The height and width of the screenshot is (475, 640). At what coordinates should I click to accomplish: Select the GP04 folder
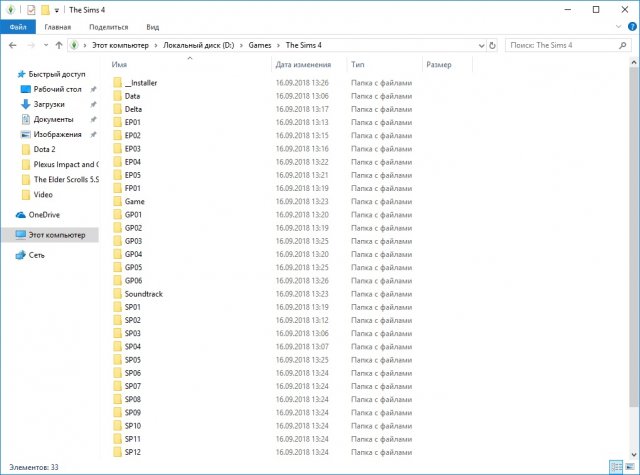tap(133, 254)
